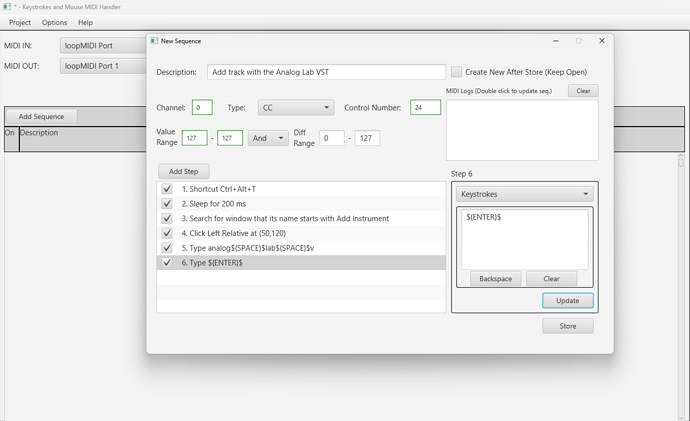Enable Create New After Store checkbox
690x421 pixels.
[x=456, y=72]
